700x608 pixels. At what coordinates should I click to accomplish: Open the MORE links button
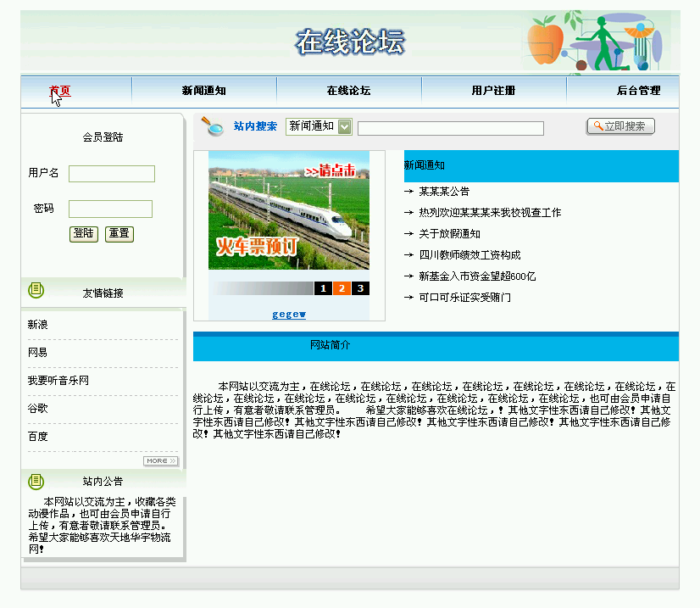coord(161,461)
